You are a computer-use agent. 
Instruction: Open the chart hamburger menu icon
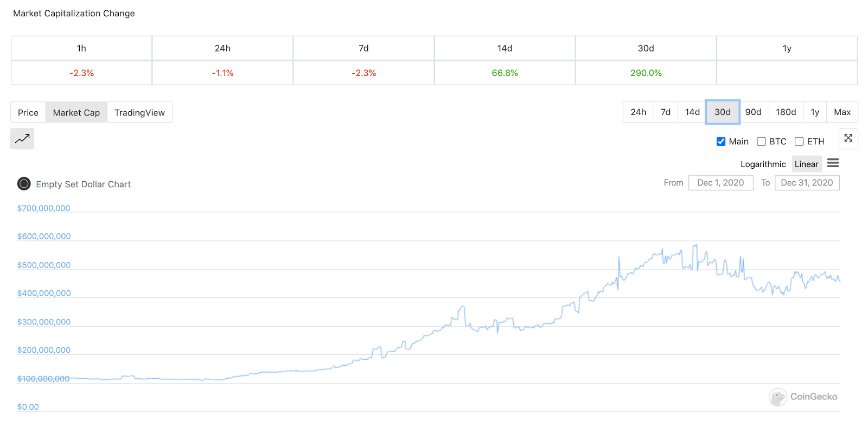833,163
